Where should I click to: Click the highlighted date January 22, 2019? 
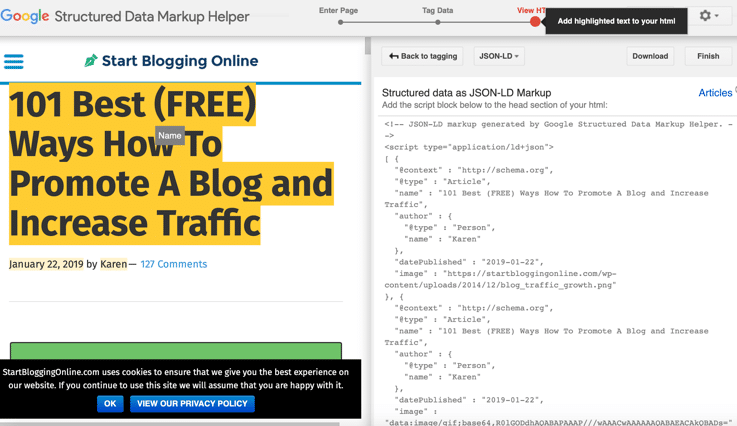click(x=46, y=264)
